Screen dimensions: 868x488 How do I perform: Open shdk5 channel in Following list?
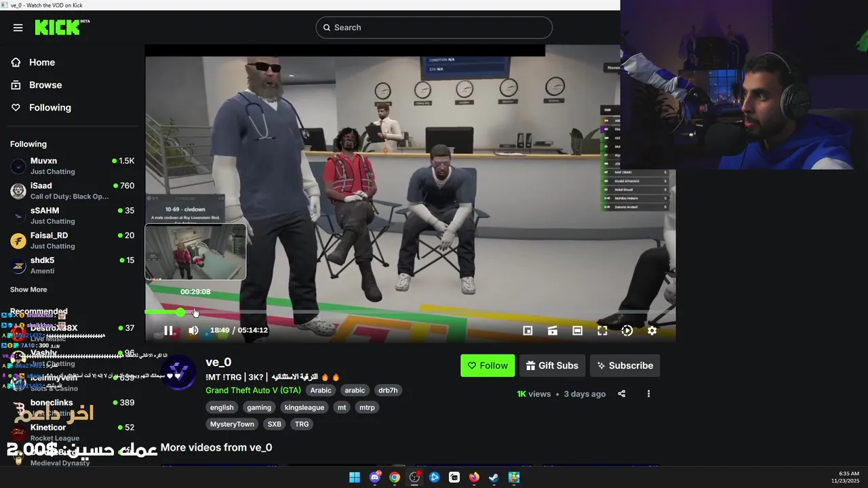tap(72, 265)
